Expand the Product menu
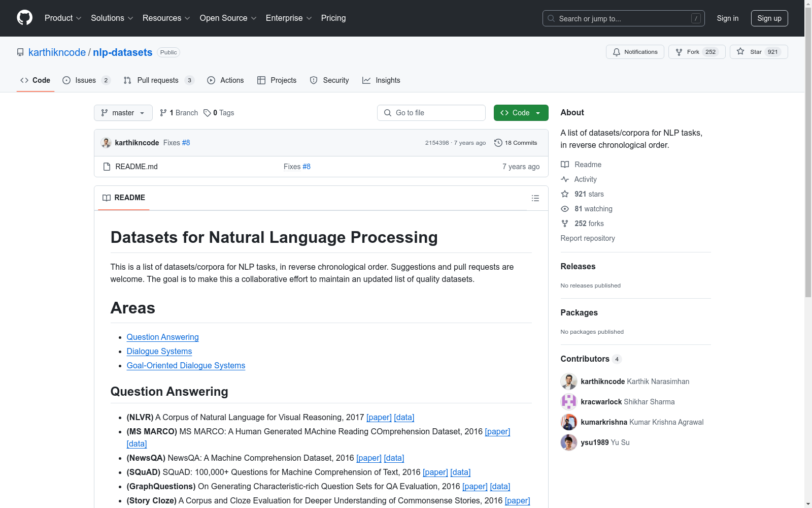This screenshot has width=812, height=508. point(63,18)
